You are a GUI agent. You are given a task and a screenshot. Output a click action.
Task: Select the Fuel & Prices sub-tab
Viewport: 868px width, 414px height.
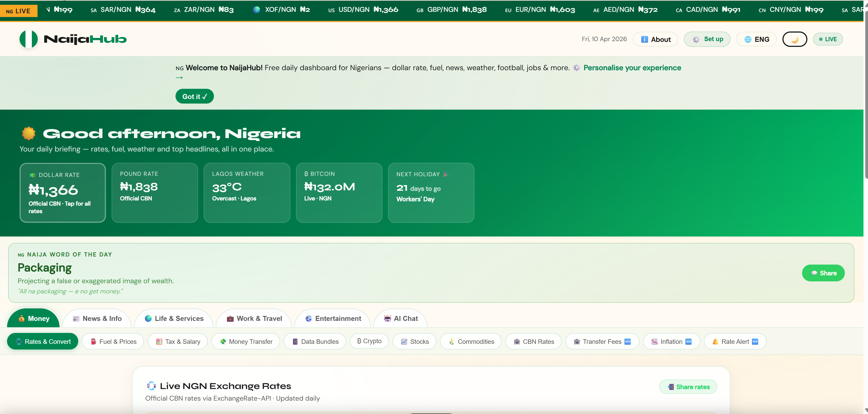113,342
